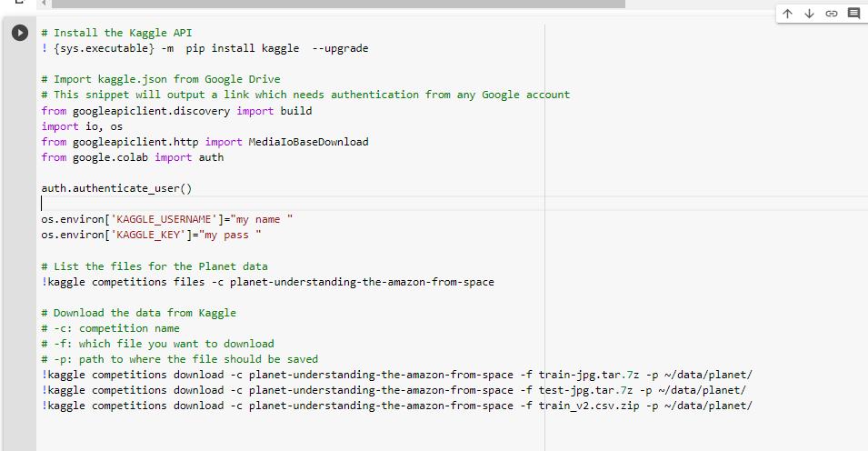Screen dimensions: 868x451
Task: Click the 'my name ' username string
Action: pos(264,219)
